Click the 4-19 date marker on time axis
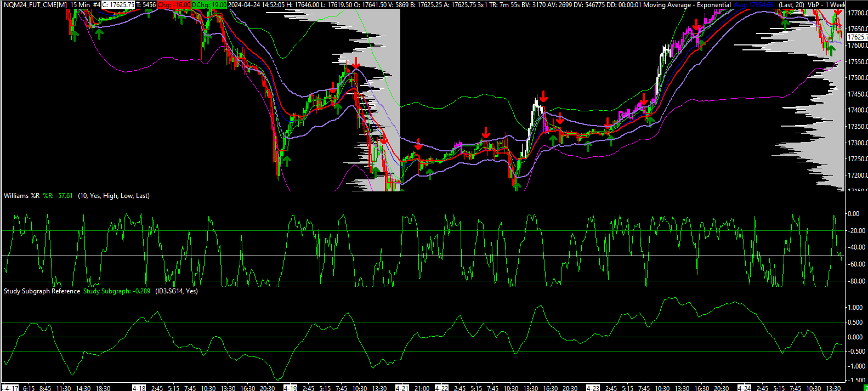868x391 pixels. click(x=290, y=388)
